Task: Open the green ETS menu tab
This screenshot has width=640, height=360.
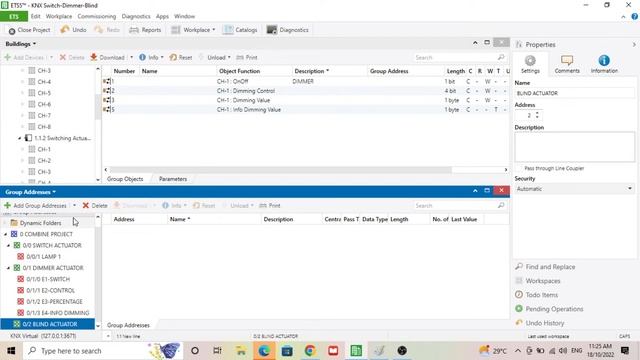Action: (x=14, y=16)
